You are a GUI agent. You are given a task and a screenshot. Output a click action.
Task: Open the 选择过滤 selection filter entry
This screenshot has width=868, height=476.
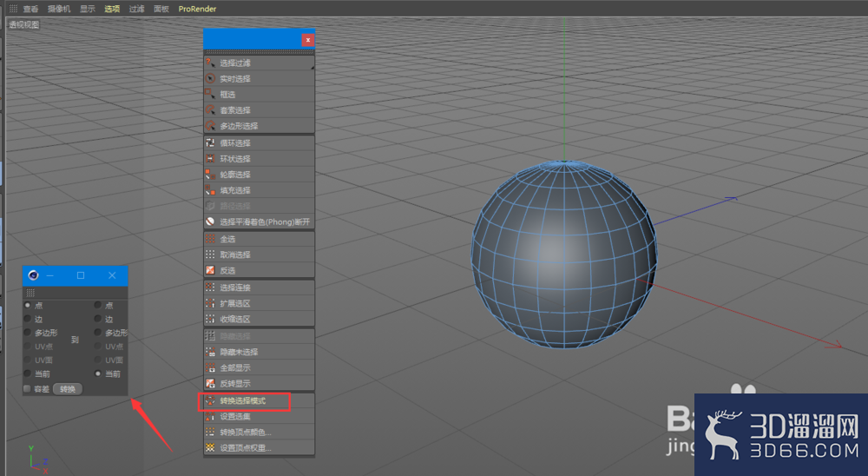tap(259, 63)
